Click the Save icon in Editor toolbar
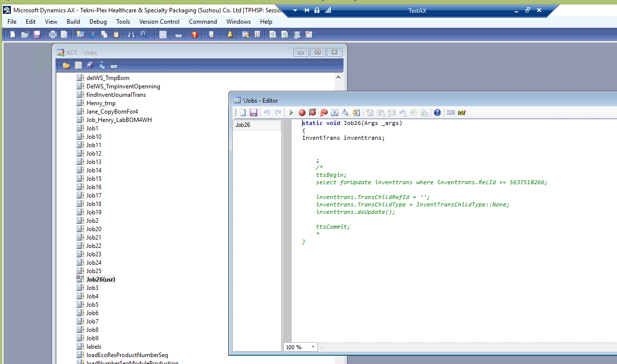Screen dimensions: 617x364 tap(253, 113)
